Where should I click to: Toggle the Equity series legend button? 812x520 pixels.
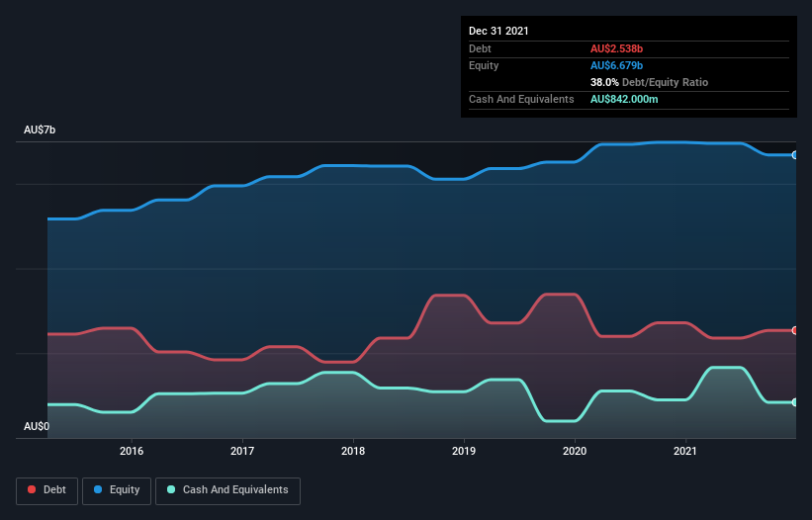point(117,490)
